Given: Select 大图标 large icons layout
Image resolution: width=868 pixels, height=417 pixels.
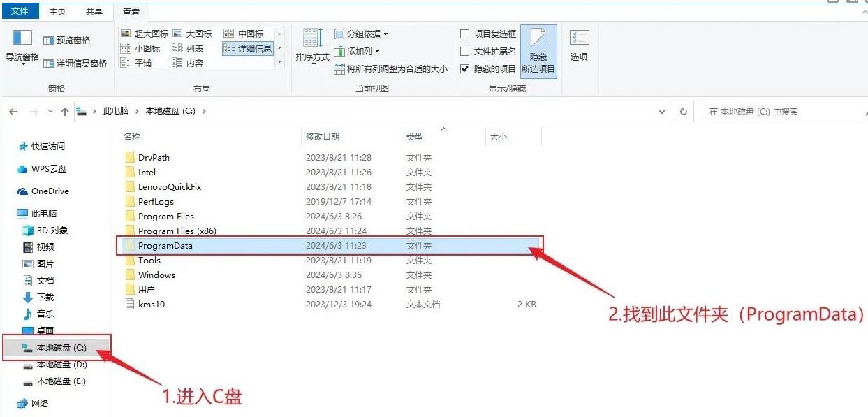Looking at the screenshot, I should [x=192, y=34].
